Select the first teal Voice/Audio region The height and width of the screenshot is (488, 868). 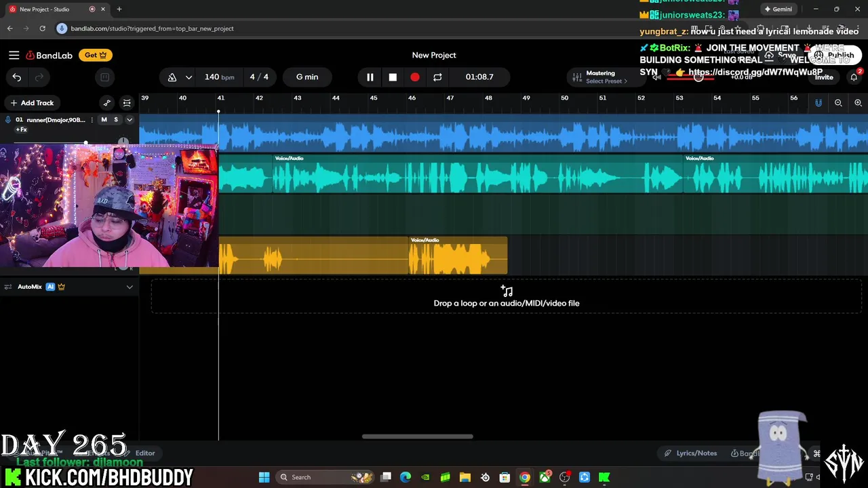pyautogui.click(x=477, y=174)
